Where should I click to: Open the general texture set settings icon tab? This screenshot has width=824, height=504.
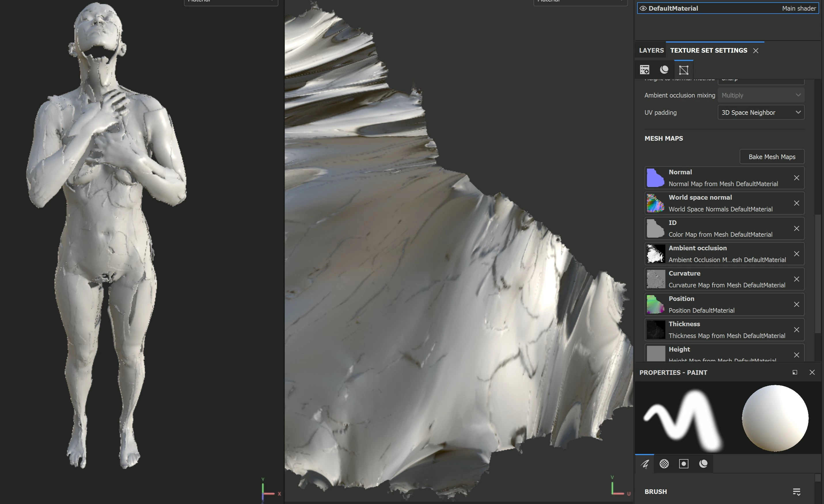[644, 70]
